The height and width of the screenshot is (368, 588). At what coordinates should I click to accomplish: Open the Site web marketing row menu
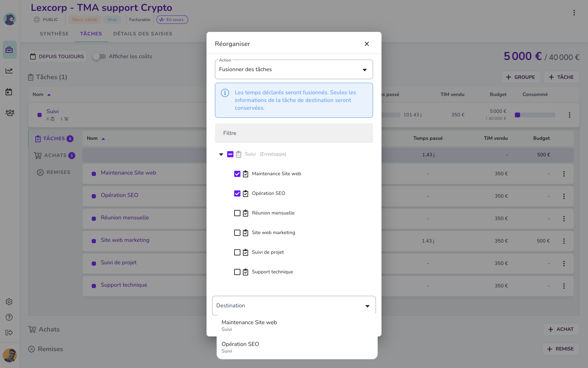(x=564, y=241)
